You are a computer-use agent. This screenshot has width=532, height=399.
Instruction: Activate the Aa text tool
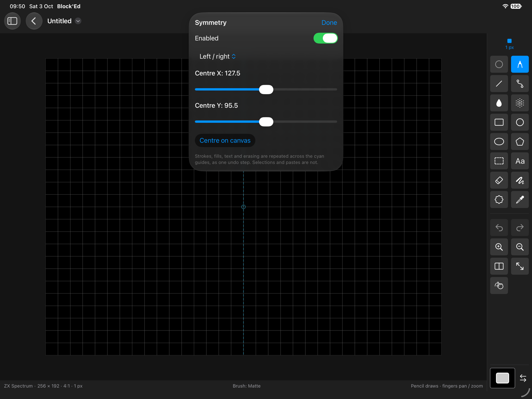pos(520,161)
